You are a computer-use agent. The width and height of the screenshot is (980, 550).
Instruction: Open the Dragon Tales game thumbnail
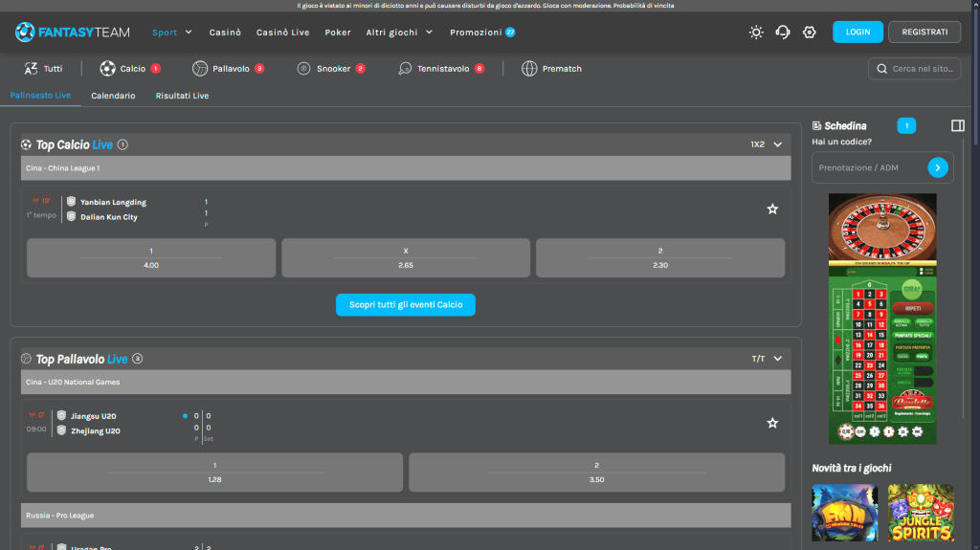click(845, 513)
